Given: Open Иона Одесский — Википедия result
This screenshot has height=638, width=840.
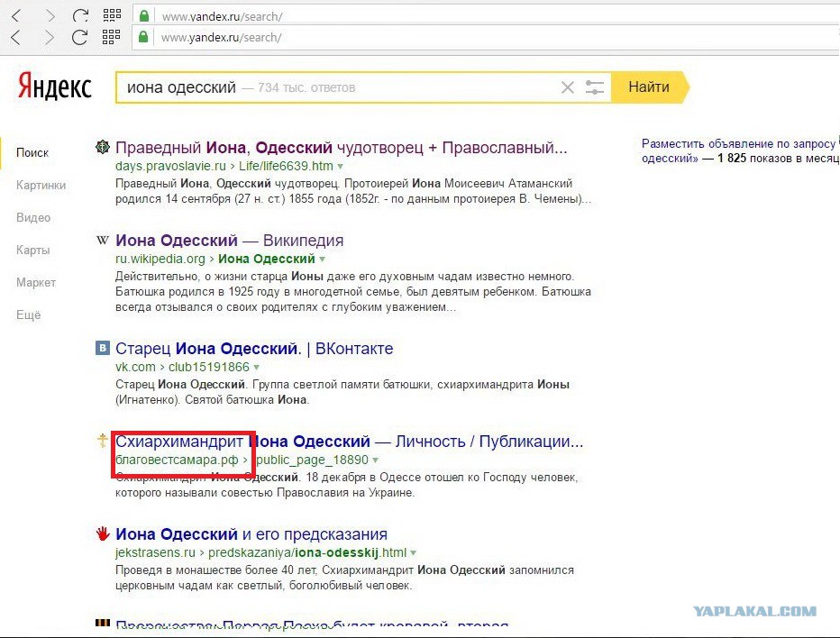Looking at the screenshot, I should (229, 240).
